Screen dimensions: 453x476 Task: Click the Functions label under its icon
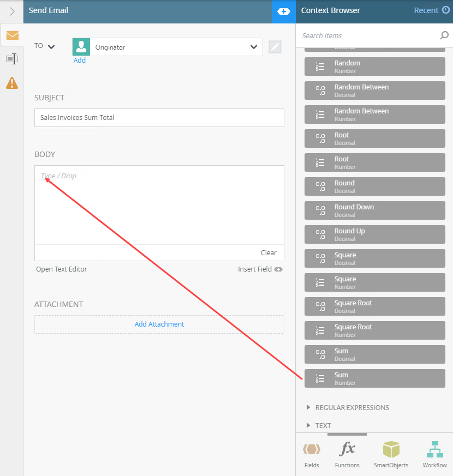(x=347, y=465)
